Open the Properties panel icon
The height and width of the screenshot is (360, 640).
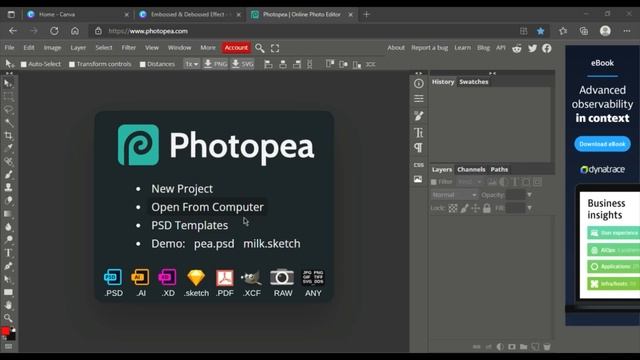pos(418,99)
